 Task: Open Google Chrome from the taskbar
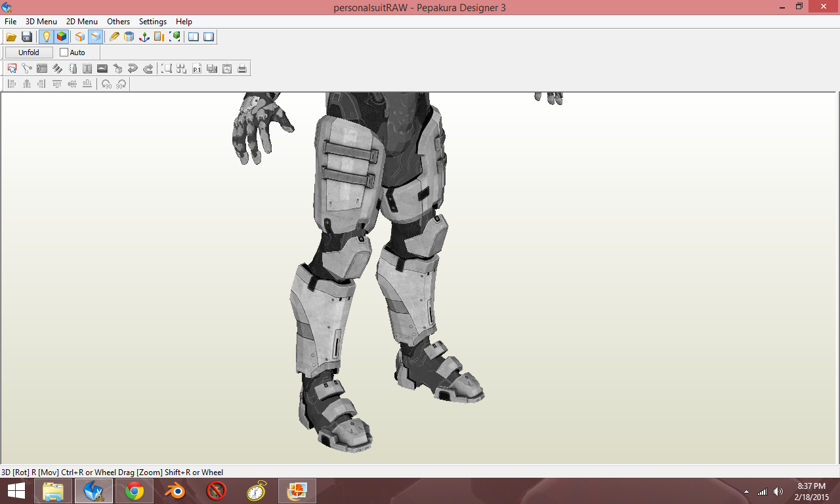click(x=135, y=491)
